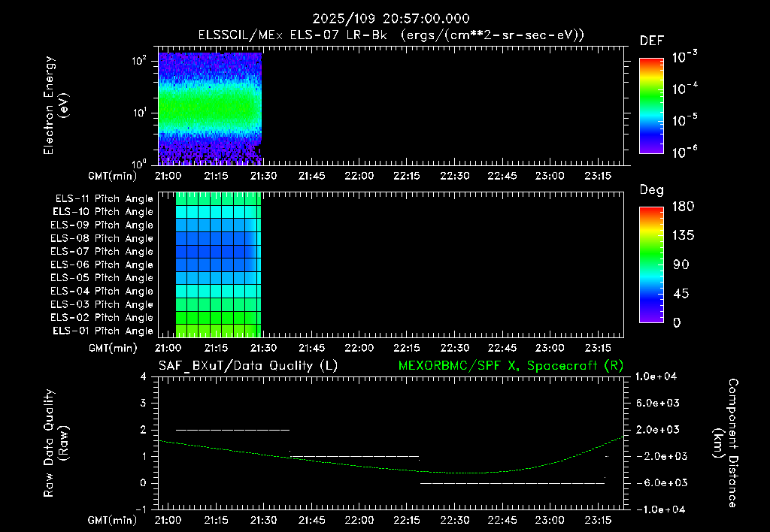Select the "6.0e+03" component distance tick
This screenshot has height=532, width=770.
click(x=659, y=403)
